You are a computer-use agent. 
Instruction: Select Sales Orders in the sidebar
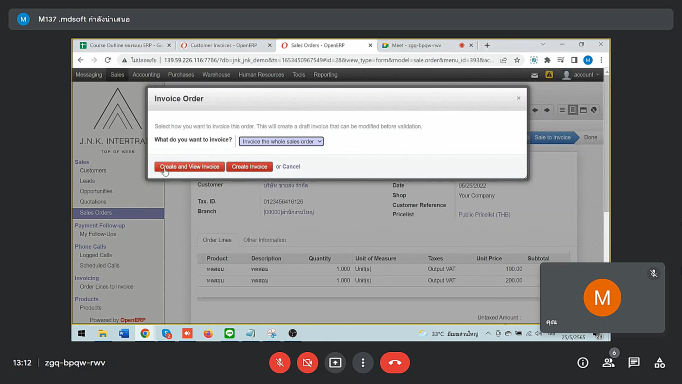(118, 213)
